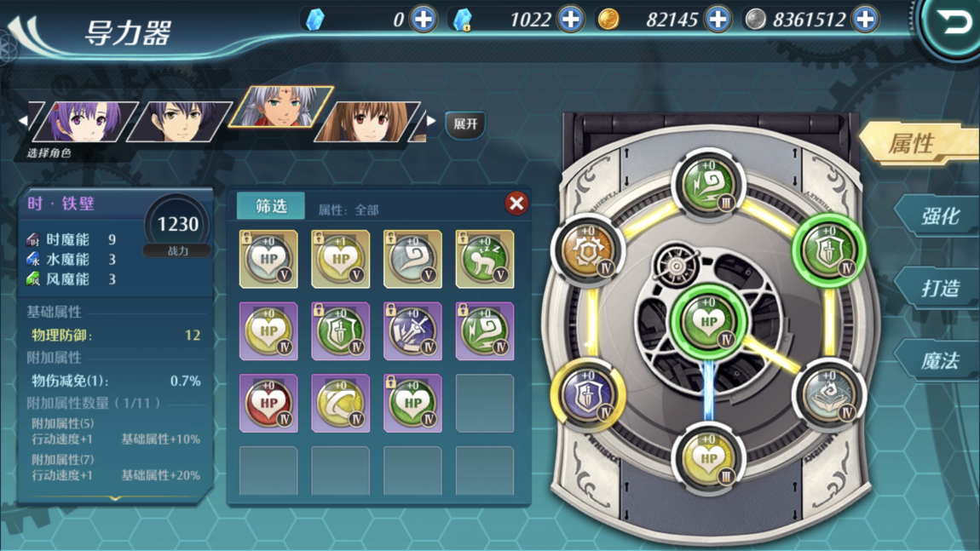The width and height of the screenshot is (980, 551).
Task: Click the bottom yellow HP level III slot
Action: (708, 458)
